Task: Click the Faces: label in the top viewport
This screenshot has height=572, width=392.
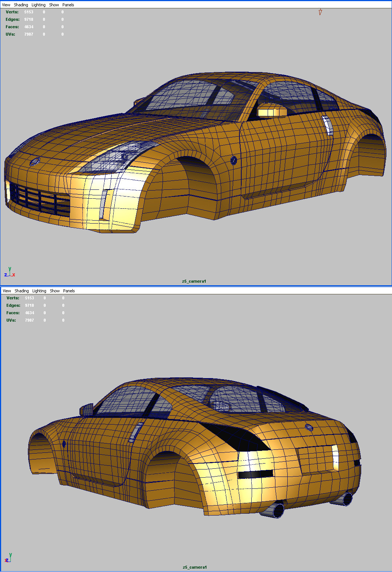Action: (12, 27)
